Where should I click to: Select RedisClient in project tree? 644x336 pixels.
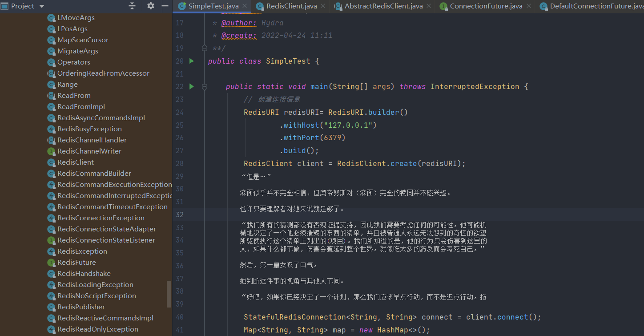point(76,162)
